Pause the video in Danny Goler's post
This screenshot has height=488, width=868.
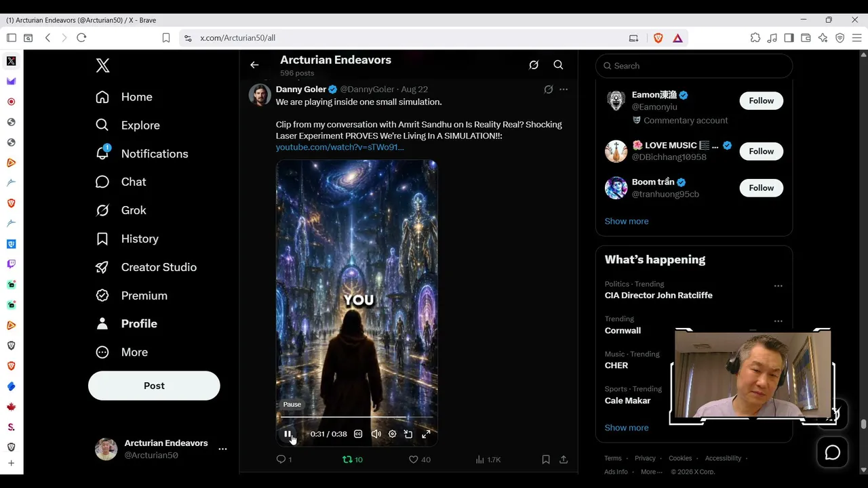click(288, 434)
